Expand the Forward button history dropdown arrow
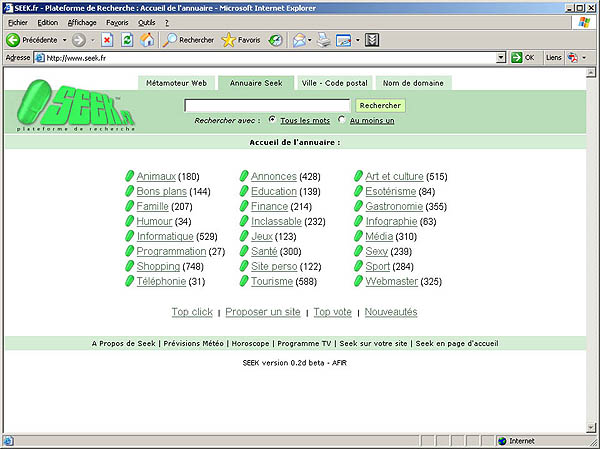 click(x=93, y=40)
